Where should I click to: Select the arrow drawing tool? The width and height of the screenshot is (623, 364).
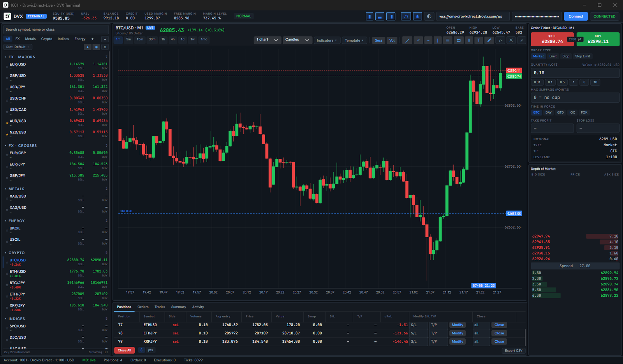[419, 40]
